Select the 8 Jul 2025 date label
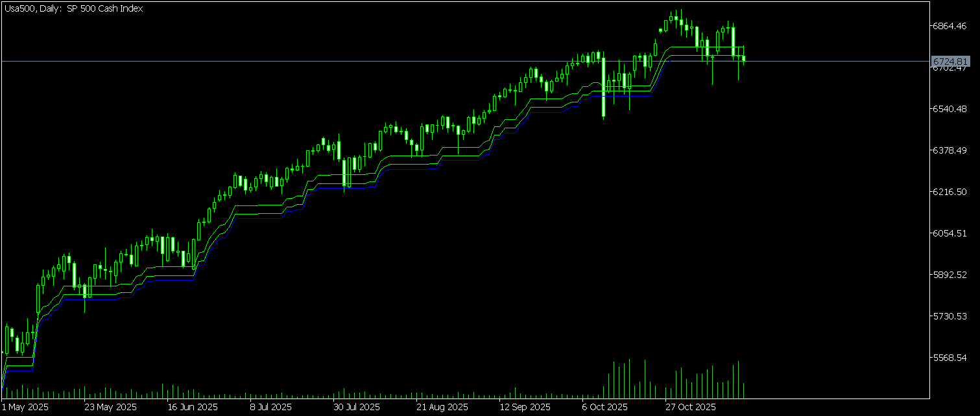980x416 pixels. [271, 408]
